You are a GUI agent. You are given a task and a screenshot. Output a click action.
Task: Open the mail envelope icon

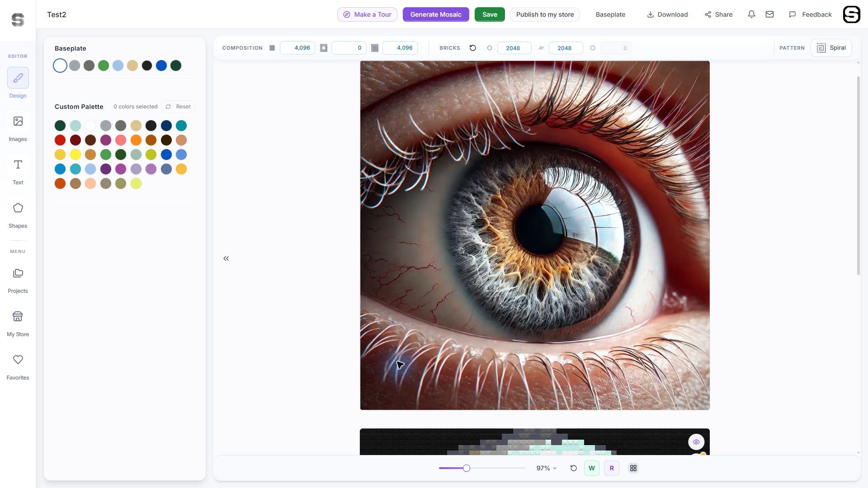point(769,14)
